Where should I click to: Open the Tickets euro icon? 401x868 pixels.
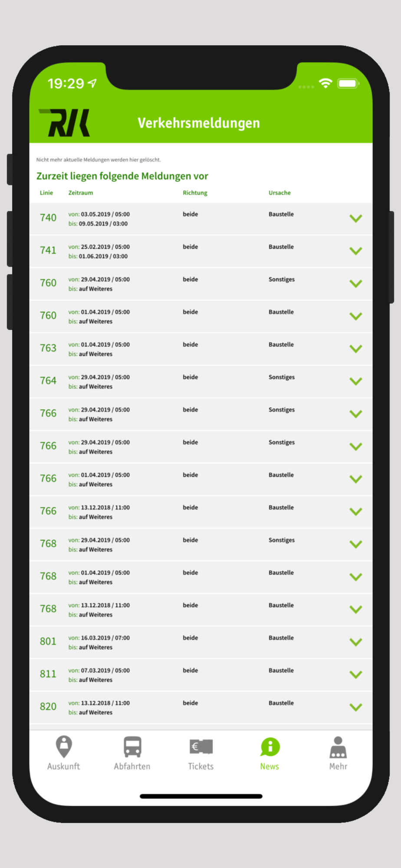(x=201, y=746)
